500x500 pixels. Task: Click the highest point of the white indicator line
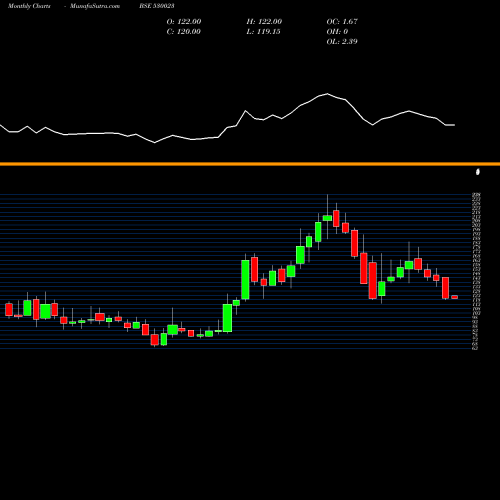pyautogui.click(x=327, y=94)
